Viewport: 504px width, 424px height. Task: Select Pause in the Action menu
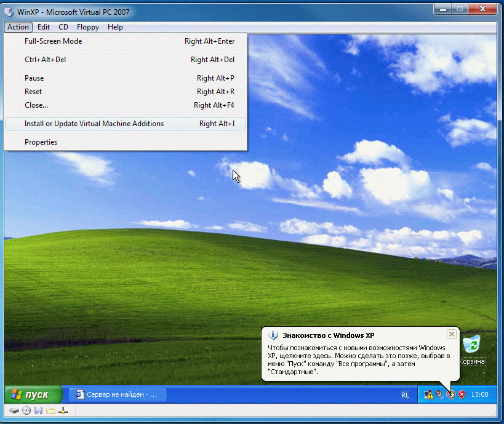pyautogui.click(x=125, y=78)
